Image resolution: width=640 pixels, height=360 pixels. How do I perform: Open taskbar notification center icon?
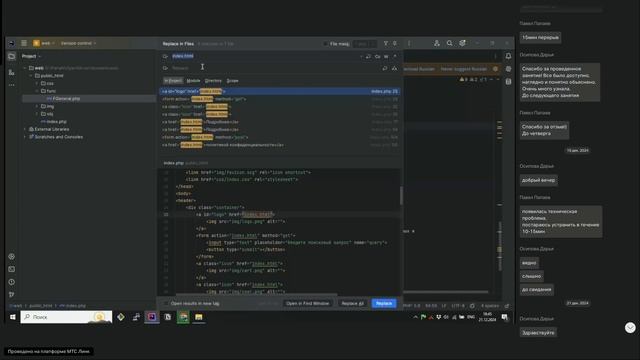click(x=505, y=317)
